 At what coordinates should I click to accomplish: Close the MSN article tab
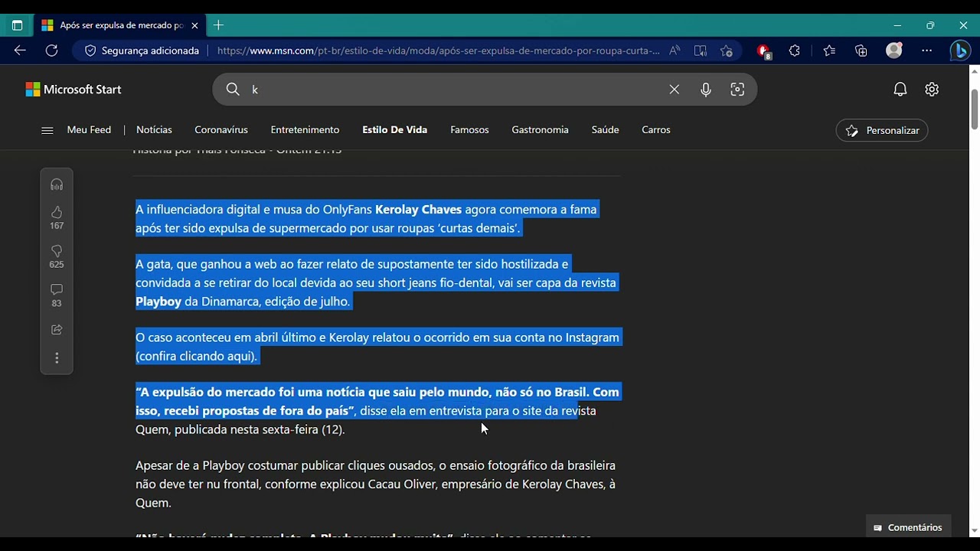tap(194, 25)
